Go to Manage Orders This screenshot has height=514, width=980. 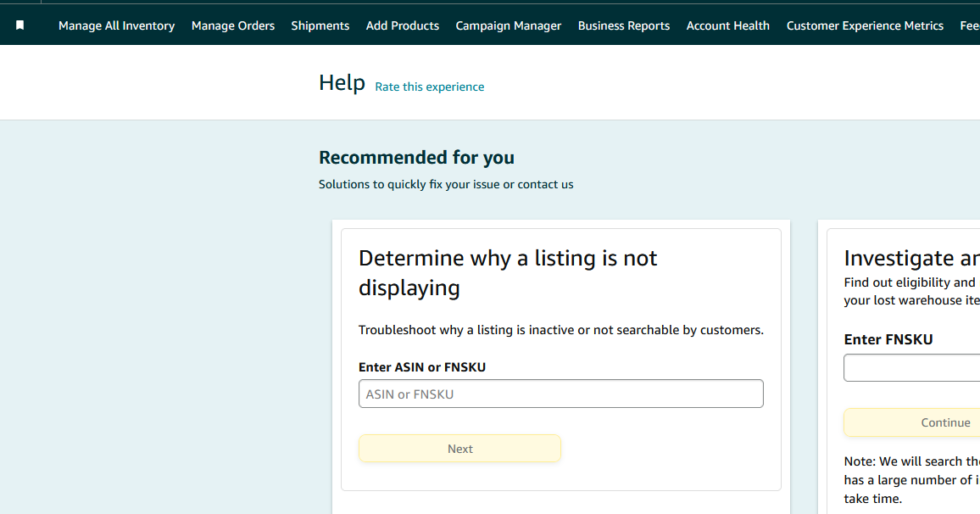(x=233, y=25)
